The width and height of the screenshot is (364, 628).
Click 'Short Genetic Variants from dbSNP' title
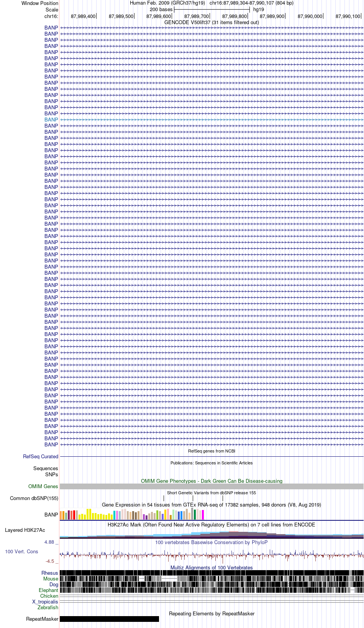[x=212, y=493]
